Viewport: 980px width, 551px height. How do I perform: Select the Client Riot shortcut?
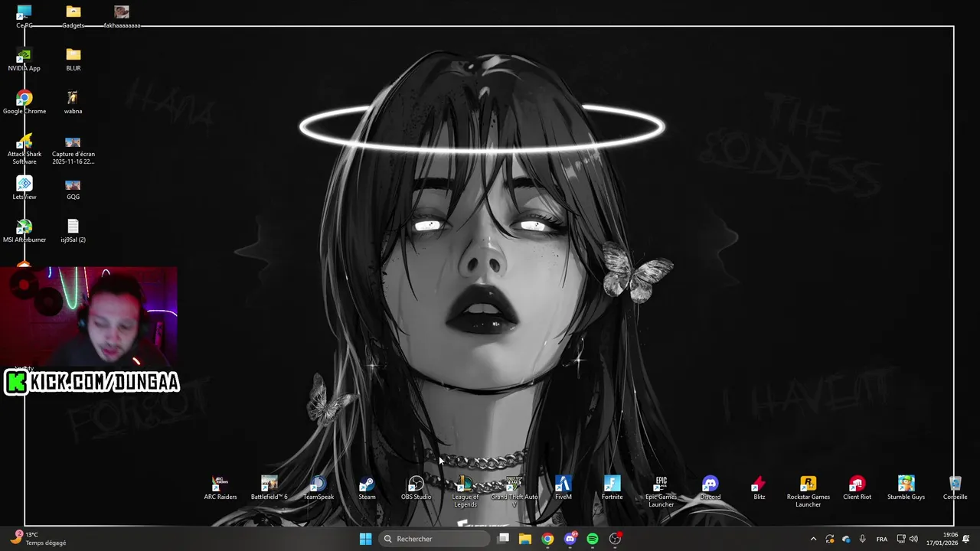coord(857,488)
